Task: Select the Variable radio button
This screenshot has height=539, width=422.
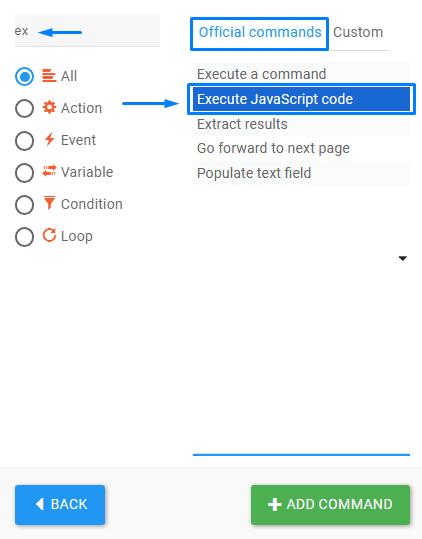Action: [24, 173]
